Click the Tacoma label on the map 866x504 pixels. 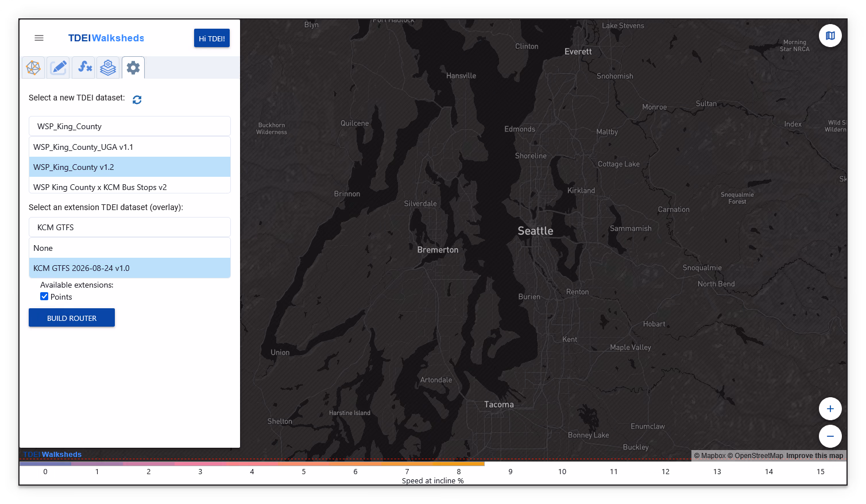(x=499, y=405)
